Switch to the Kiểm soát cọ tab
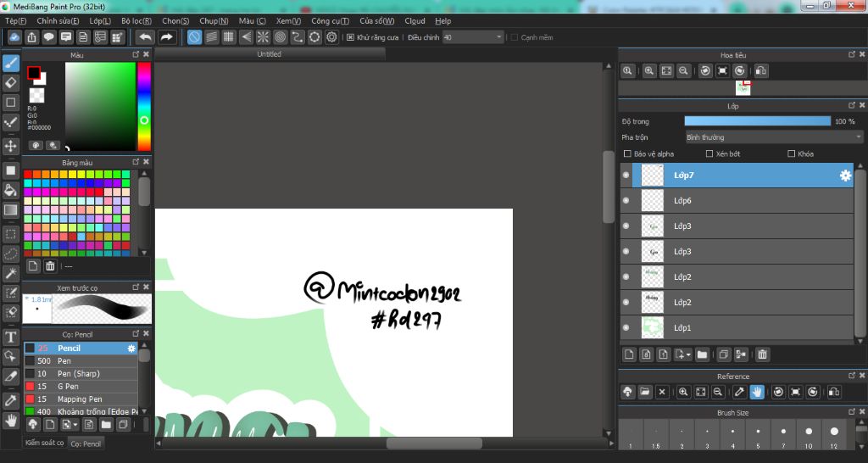 pos(45,443)
